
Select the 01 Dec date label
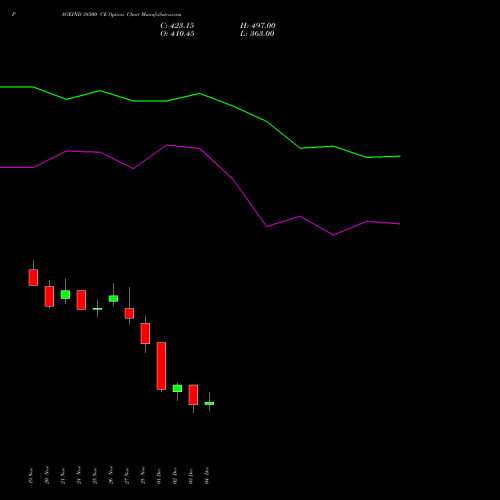click(x=159, y=475)
